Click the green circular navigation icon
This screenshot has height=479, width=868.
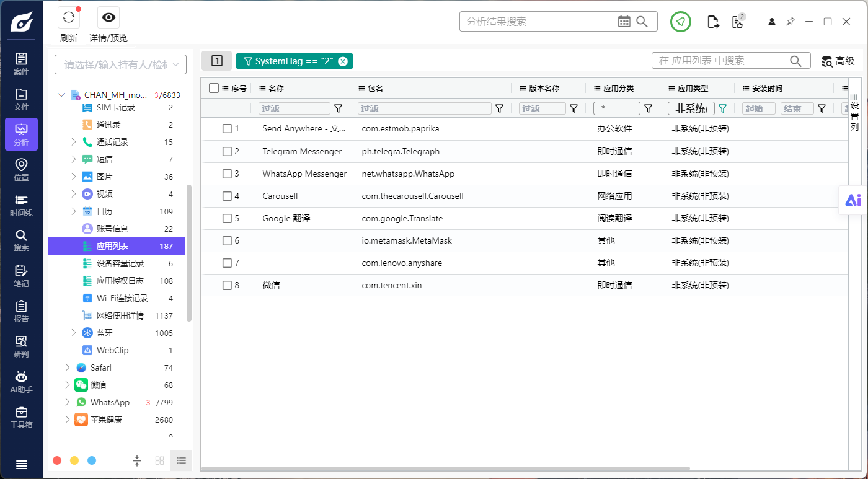[x=681, y=22]
